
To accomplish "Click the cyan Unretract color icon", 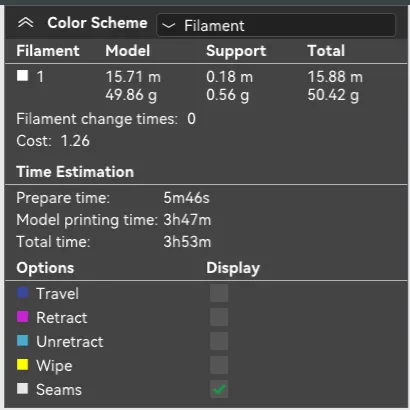I will (22, 341).
